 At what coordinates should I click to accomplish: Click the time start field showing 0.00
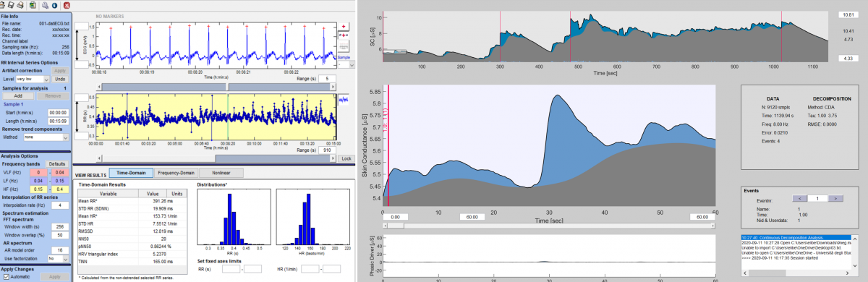(x=396, y=216)
